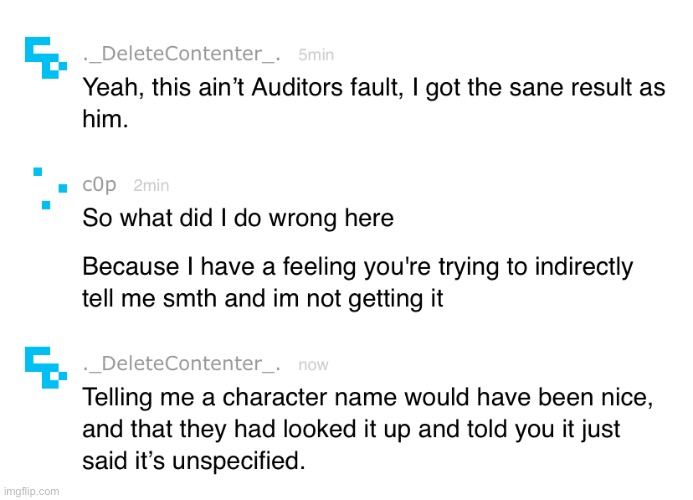Click the comment starting 'Telling me a character name'
The width and height of the screenshot is (693, 500).
pos(368,428)
